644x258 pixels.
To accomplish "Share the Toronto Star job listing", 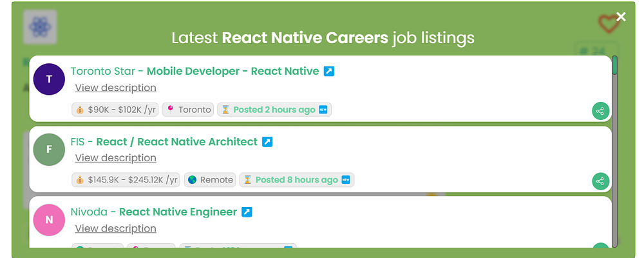I will [600, 111].
